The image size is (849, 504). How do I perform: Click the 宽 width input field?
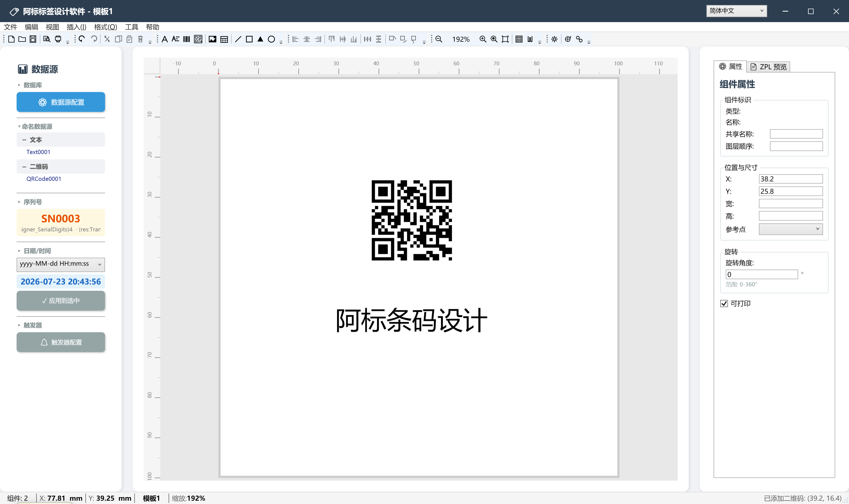click(x=791, y=203)
